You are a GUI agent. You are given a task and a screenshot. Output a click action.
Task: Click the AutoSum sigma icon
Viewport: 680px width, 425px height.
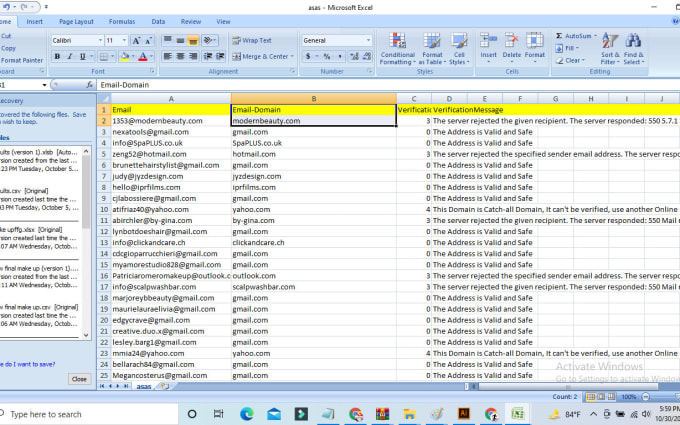point(559,36)
